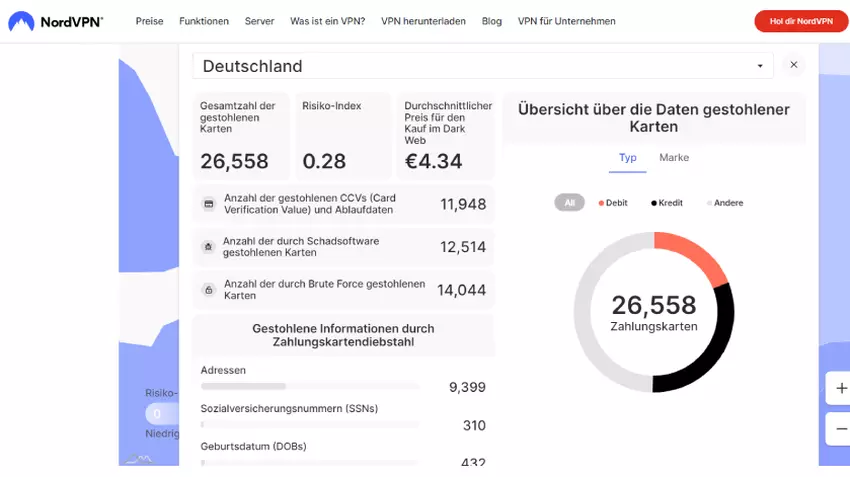Click the Adressen progress bar
Screen dimensions: 850x477
310,386
